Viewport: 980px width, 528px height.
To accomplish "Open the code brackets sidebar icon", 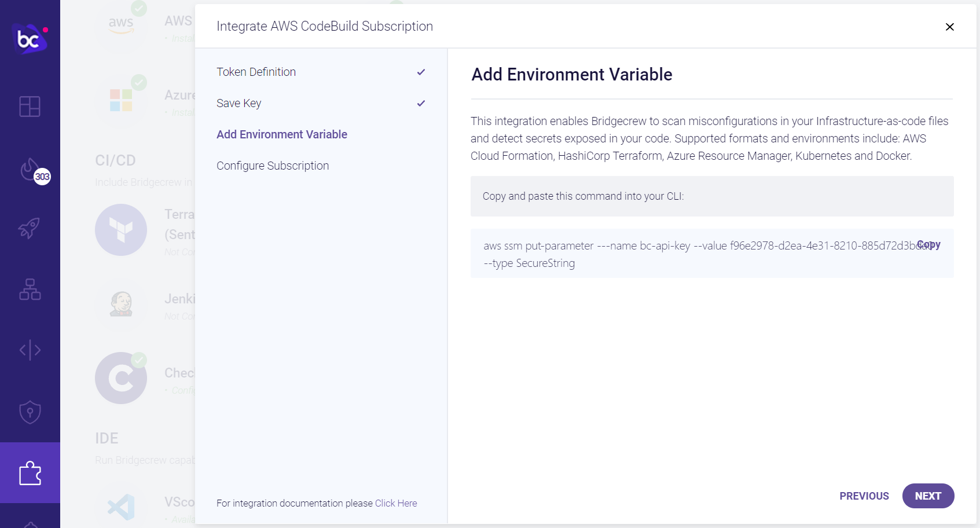I will point(30,350).
